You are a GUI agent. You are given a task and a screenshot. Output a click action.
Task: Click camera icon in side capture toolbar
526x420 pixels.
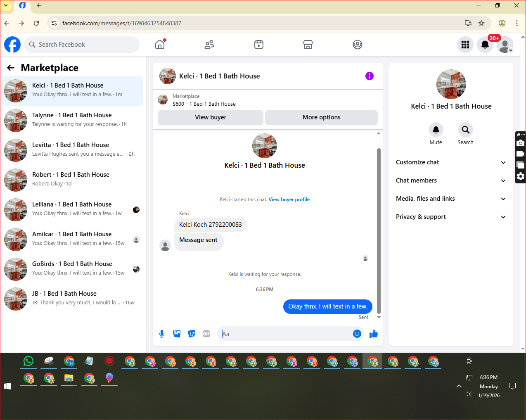[521, 143]
